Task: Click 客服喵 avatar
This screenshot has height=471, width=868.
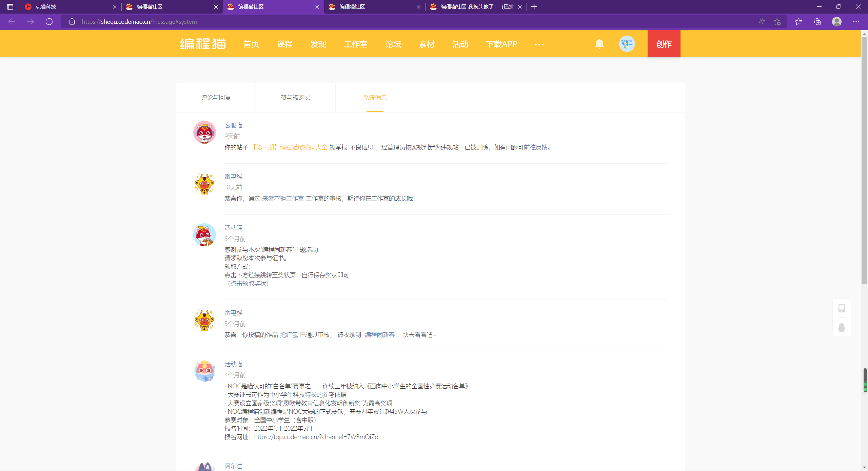Action: tap(204, 132)
